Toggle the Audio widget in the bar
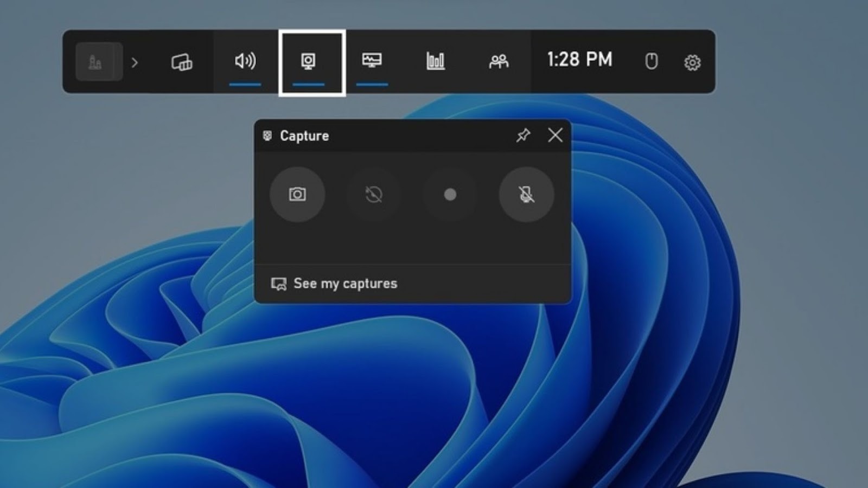 [x=245, y=61]
